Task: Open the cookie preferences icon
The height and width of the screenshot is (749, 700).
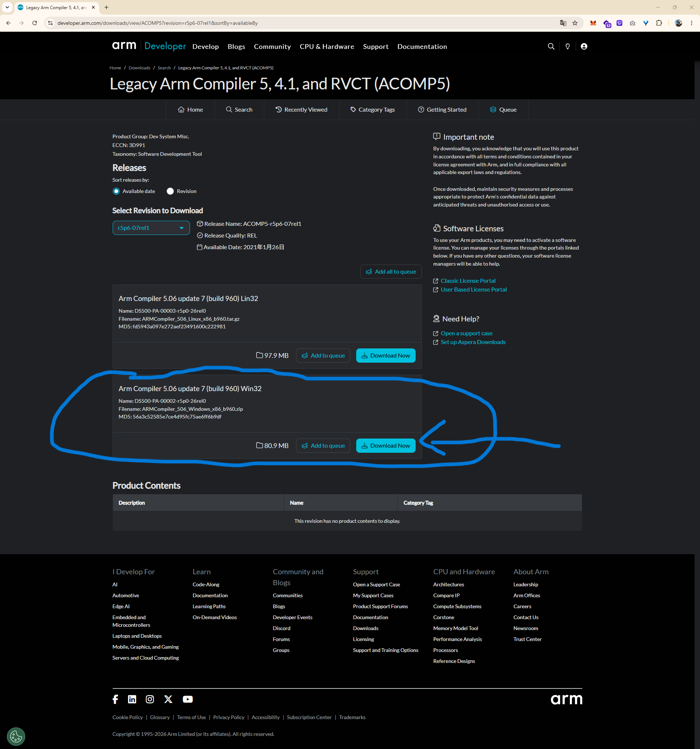Action: tap(16, 736)
